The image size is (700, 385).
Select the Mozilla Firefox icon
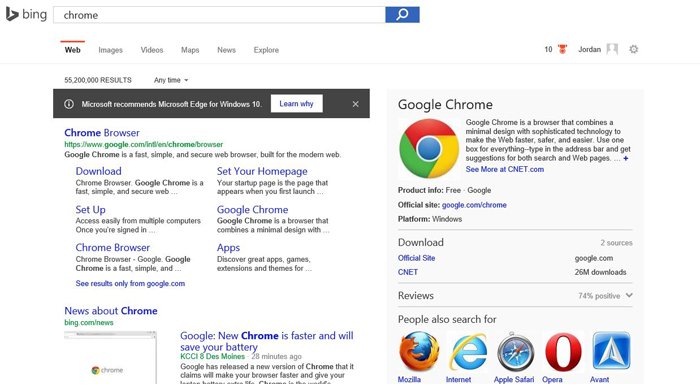point(419,352)
